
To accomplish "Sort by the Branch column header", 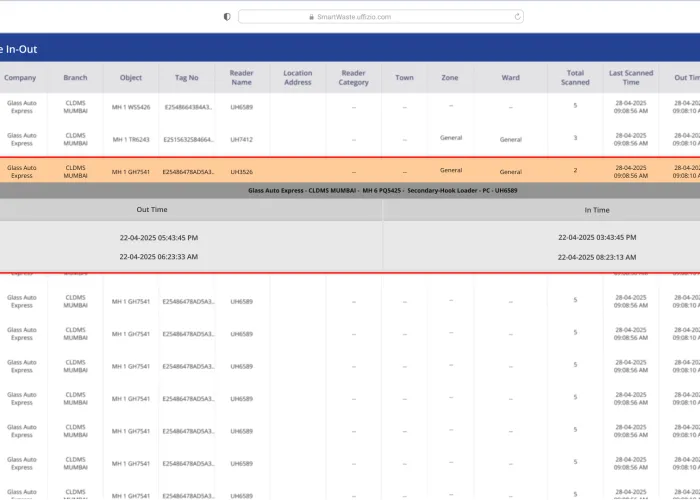I will (x=75, y=78).
